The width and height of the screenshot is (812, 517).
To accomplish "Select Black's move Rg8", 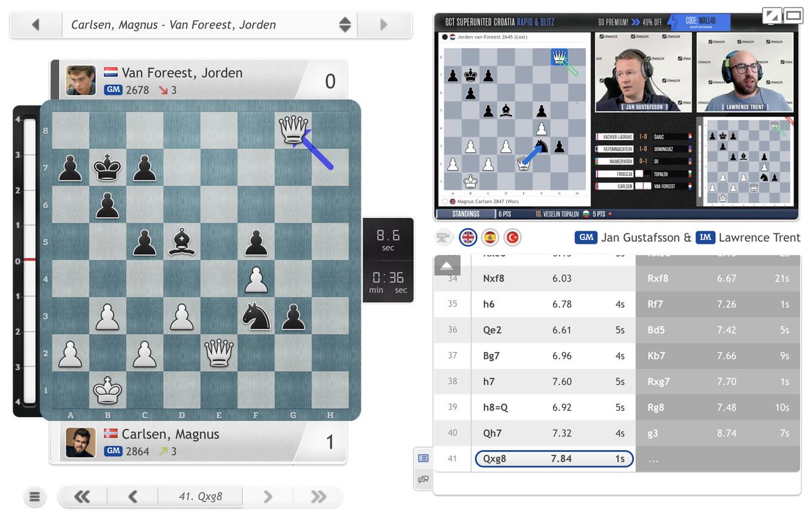I will (x=718, y=407).
